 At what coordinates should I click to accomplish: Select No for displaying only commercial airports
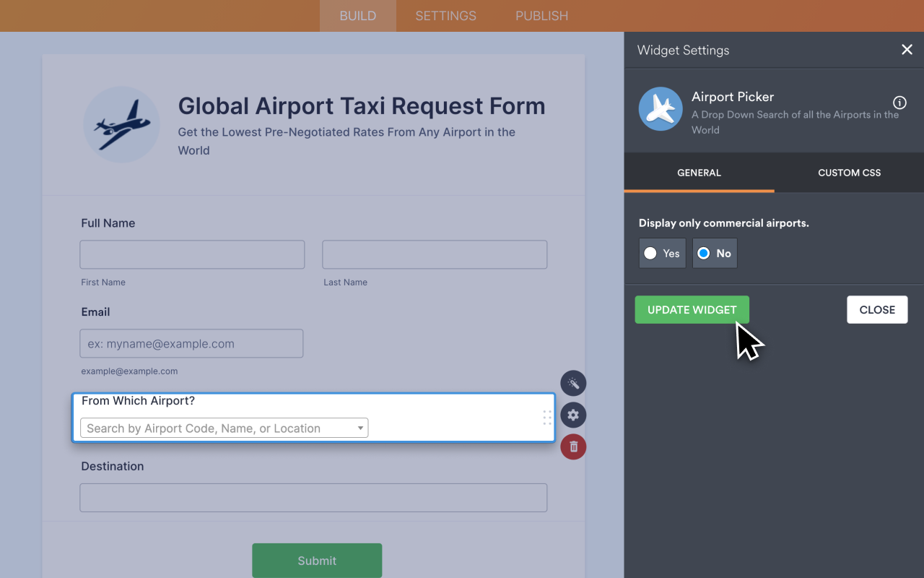[x=714, y=253]
